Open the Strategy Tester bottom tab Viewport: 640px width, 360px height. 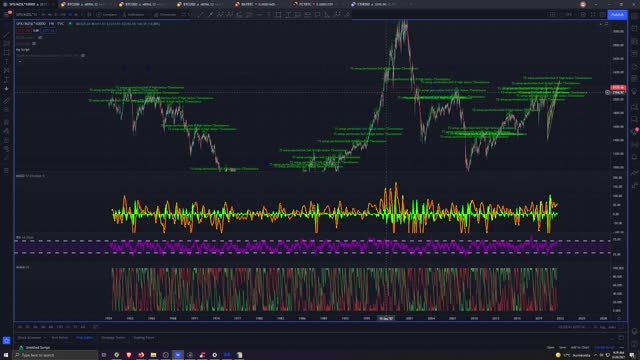coord(113,338)
